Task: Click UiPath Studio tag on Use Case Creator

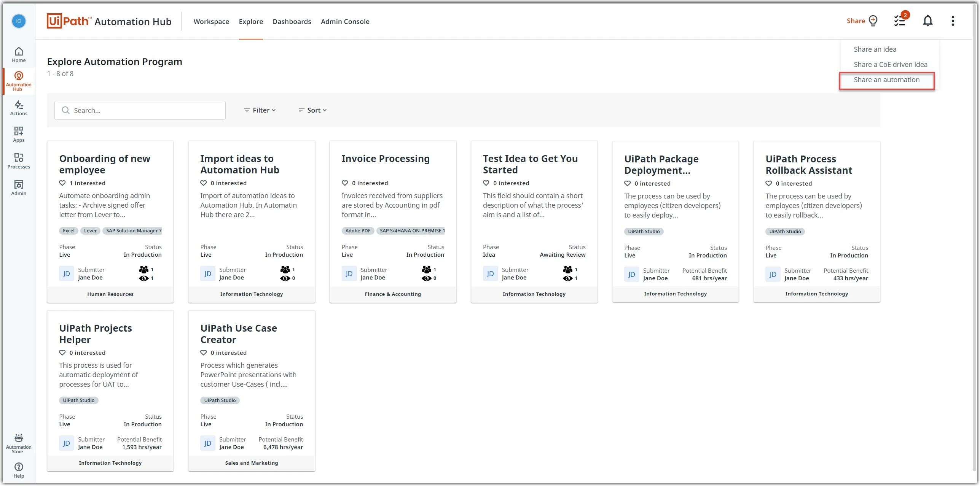Action: (220, 400)
